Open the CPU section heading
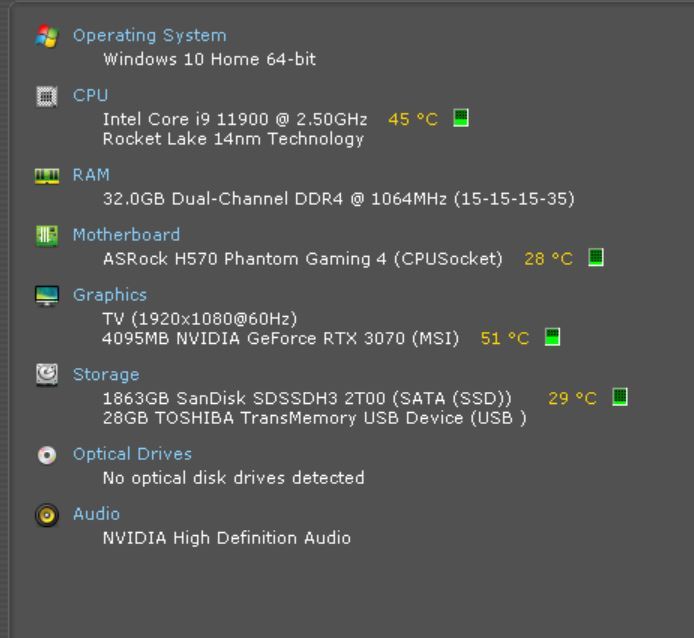Screen dimensions: 694x638 point(89,96)
